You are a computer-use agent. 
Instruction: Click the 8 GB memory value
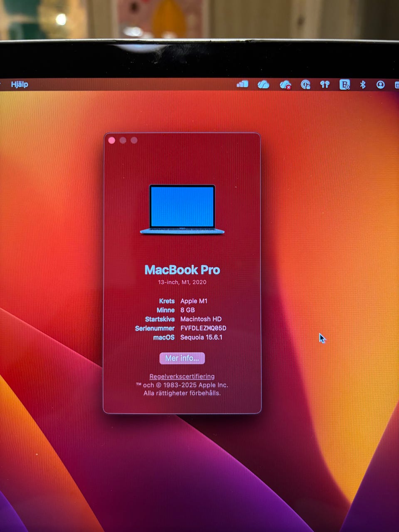coord(187,310)
